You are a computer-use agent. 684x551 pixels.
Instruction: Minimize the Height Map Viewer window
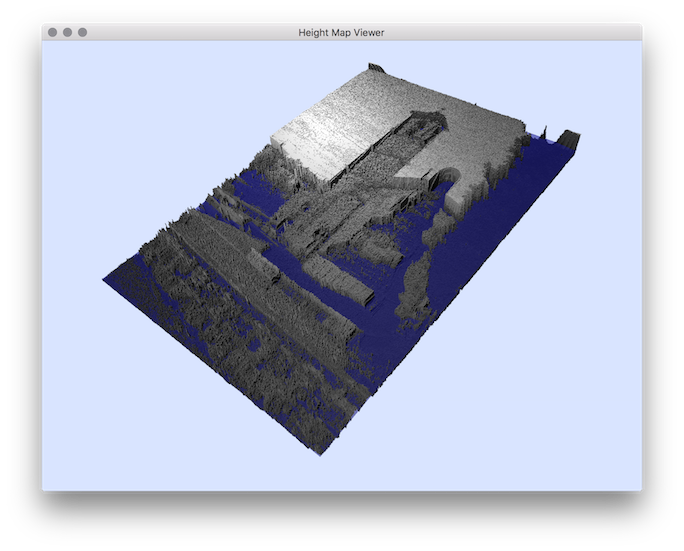[67, 32]
